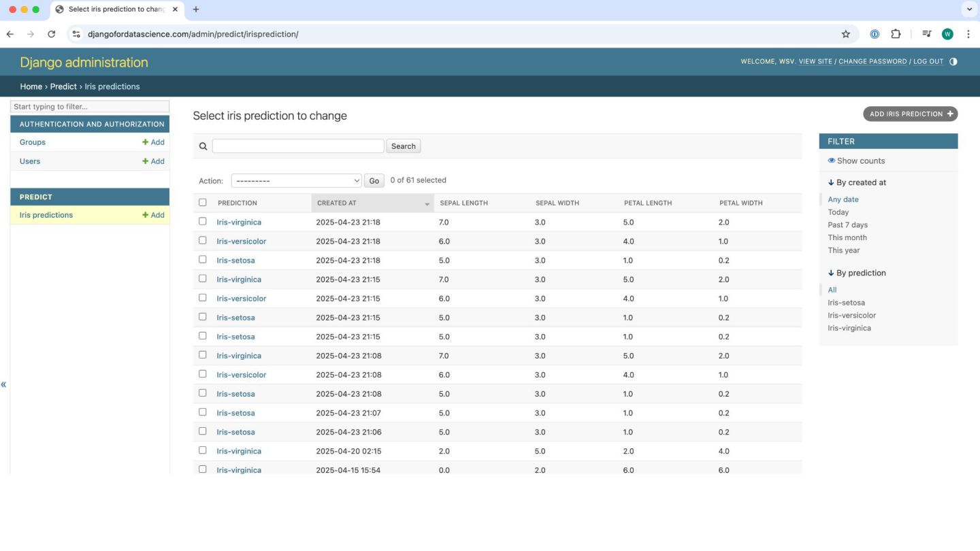Screen dimensions: 980x551
Task: Collapse the sidebar with double-chevron icon
Action: tap(4, 385)
